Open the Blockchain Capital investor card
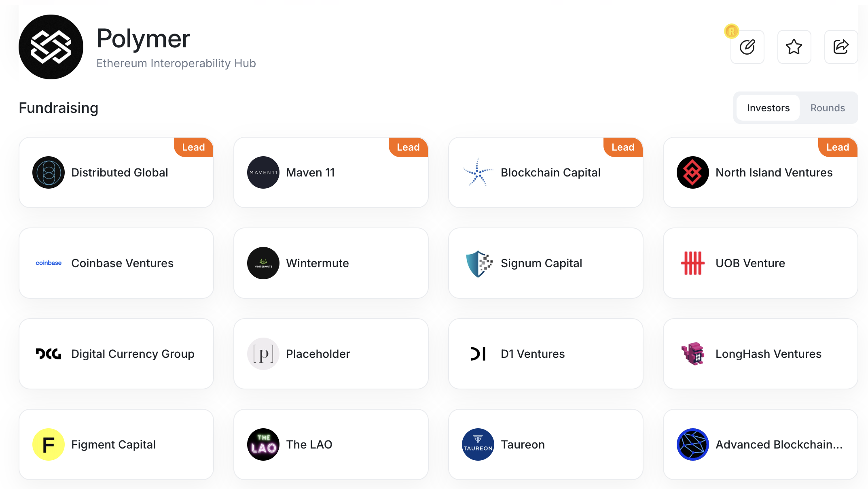This screenshot has height=489, width=868. [546, 172]
